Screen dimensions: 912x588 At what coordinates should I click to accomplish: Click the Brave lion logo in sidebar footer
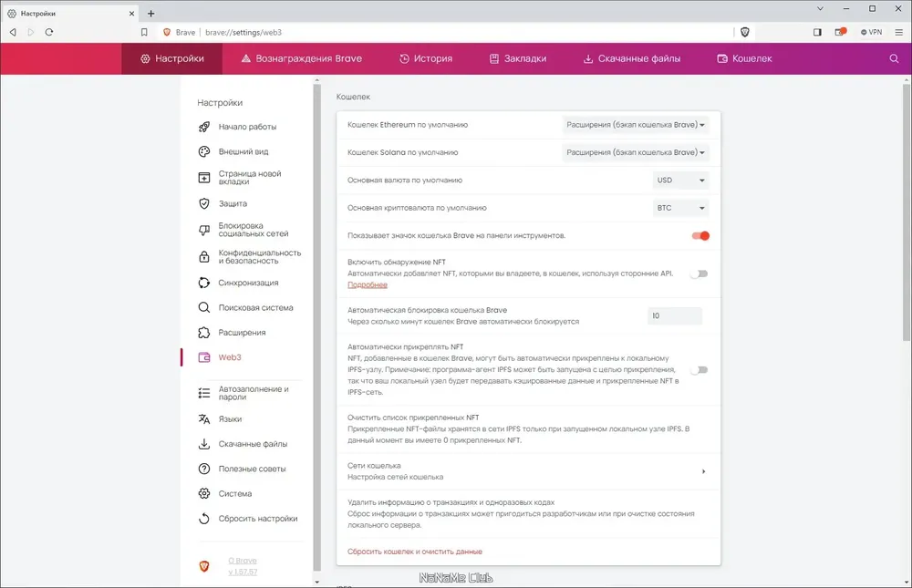click(x=204, y=566)
